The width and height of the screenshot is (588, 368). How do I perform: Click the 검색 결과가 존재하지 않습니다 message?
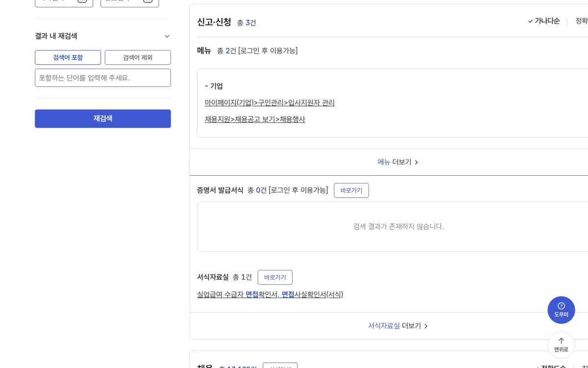click(398, 226)
